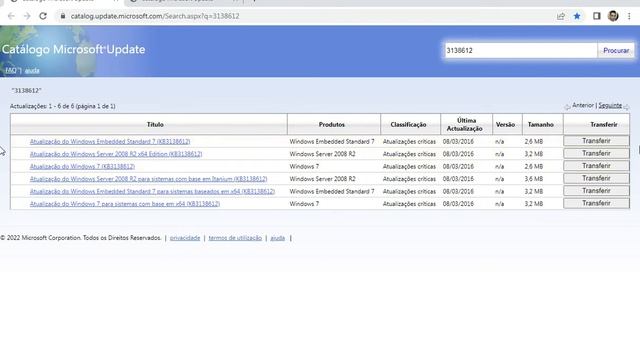Click 3,6 MB size cell

(x=534, y=179)
